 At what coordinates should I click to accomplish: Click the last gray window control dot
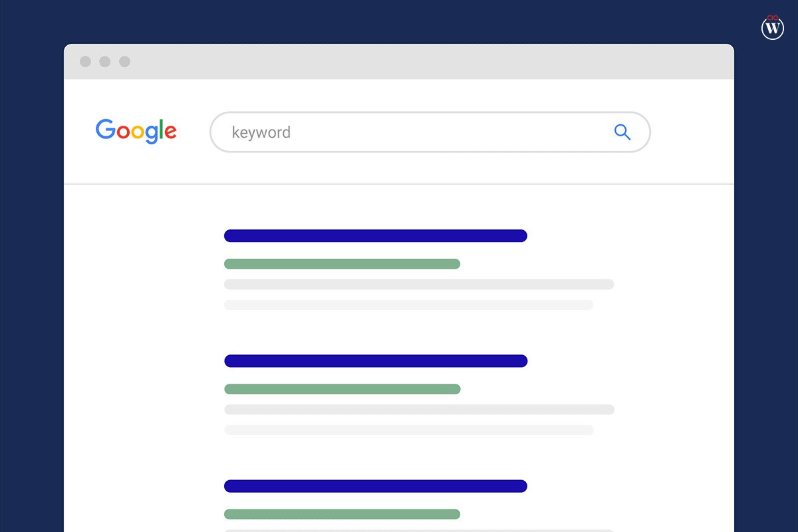[x=124, y=62]
